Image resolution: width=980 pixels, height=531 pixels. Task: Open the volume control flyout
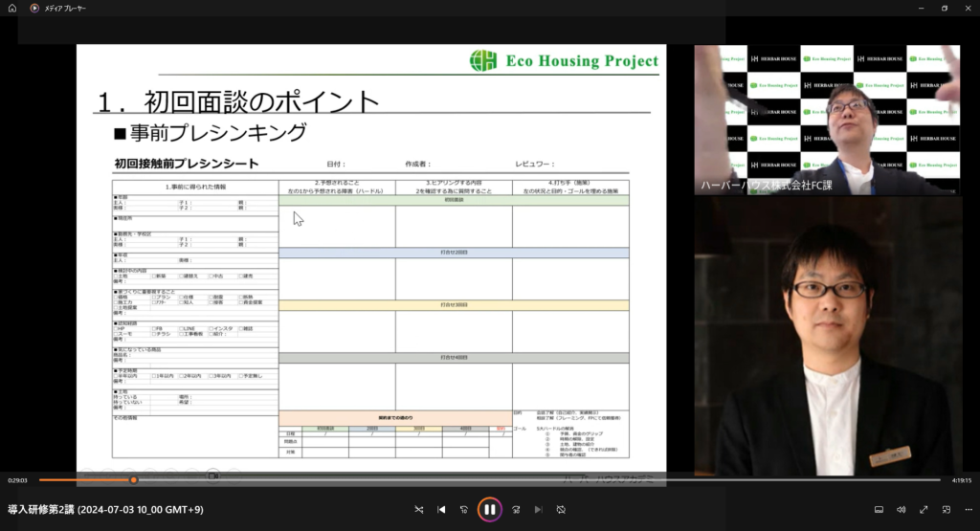coord(901,510)
